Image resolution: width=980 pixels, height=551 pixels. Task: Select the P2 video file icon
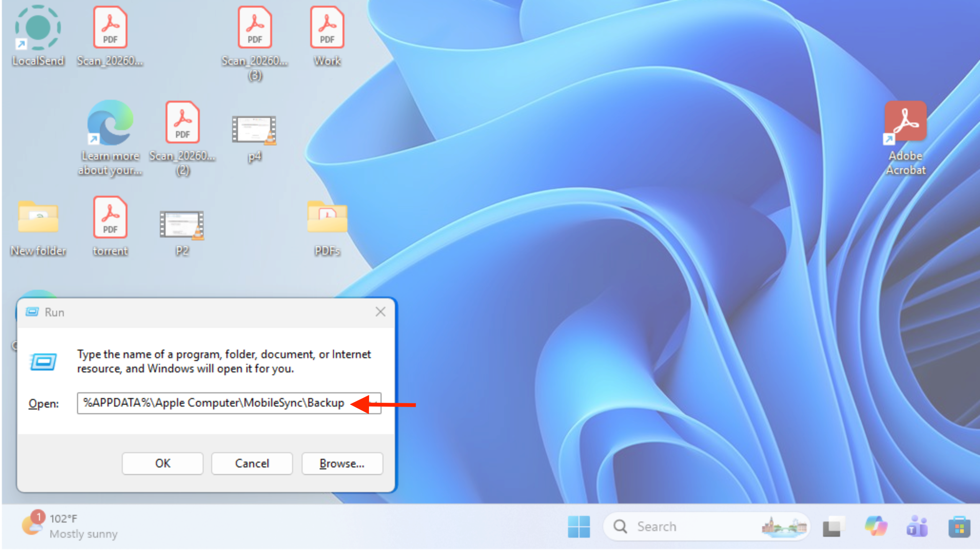182,233
